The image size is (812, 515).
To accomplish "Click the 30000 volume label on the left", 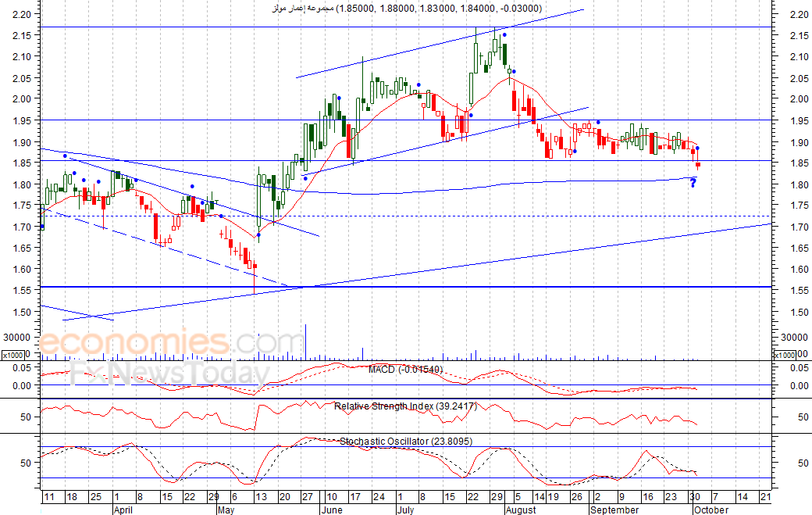I will pyautogui.click(x=16, y=338).
